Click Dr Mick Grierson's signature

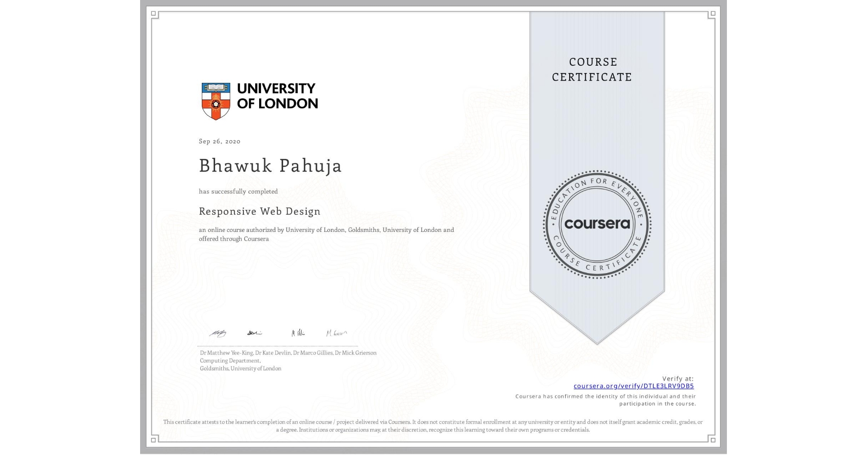338,333
